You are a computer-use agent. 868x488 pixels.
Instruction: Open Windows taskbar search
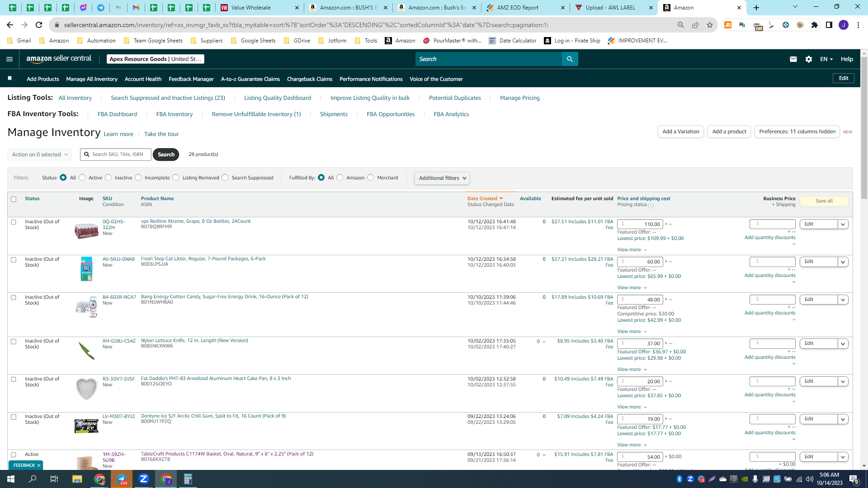tap(33, 479)
